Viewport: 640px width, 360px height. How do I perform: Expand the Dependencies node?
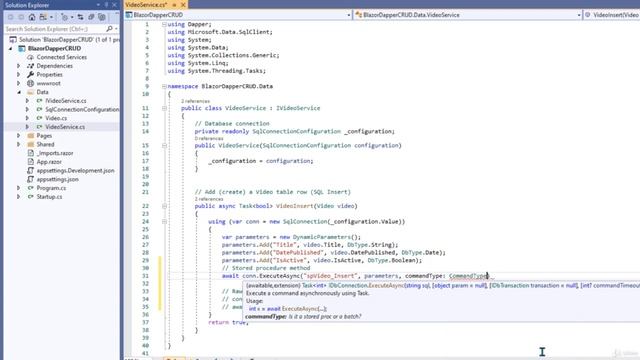(x=18, y=66)
